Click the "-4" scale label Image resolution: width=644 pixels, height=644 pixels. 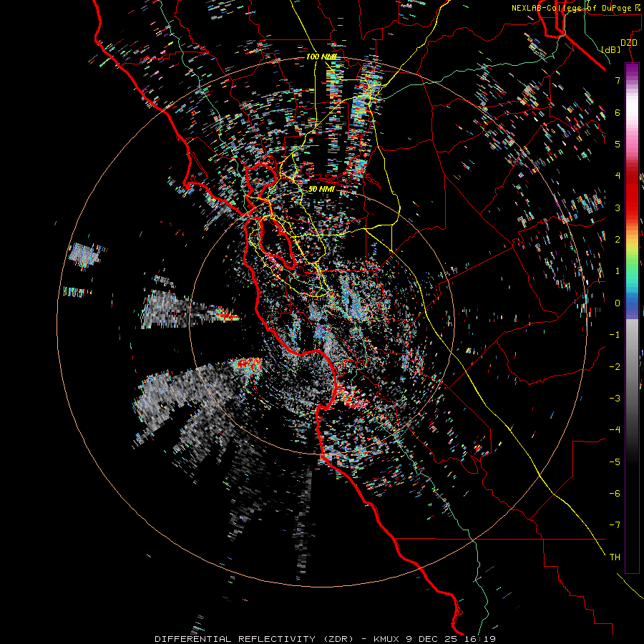coord(615,430)
